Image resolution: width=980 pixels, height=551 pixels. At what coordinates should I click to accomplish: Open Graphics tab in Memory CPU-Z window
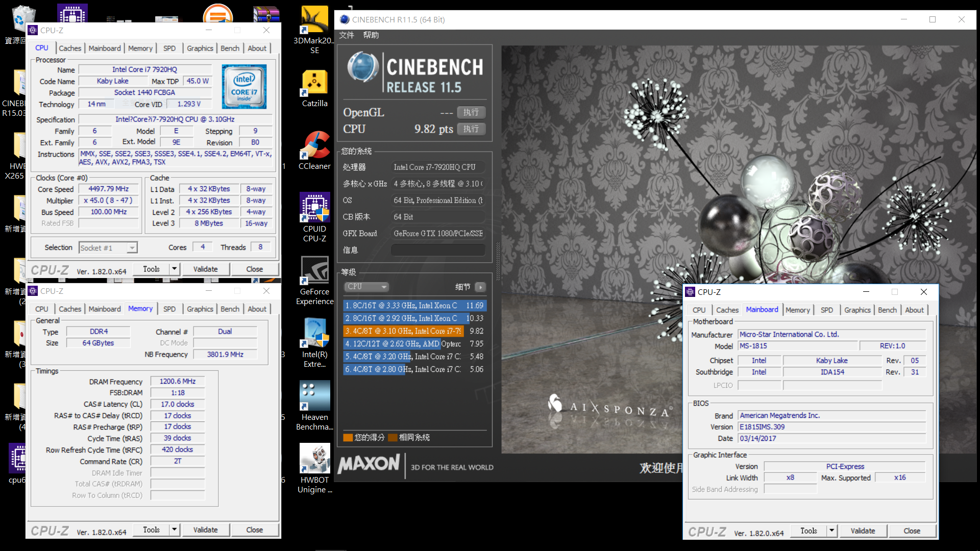click(x=200, y=309)
